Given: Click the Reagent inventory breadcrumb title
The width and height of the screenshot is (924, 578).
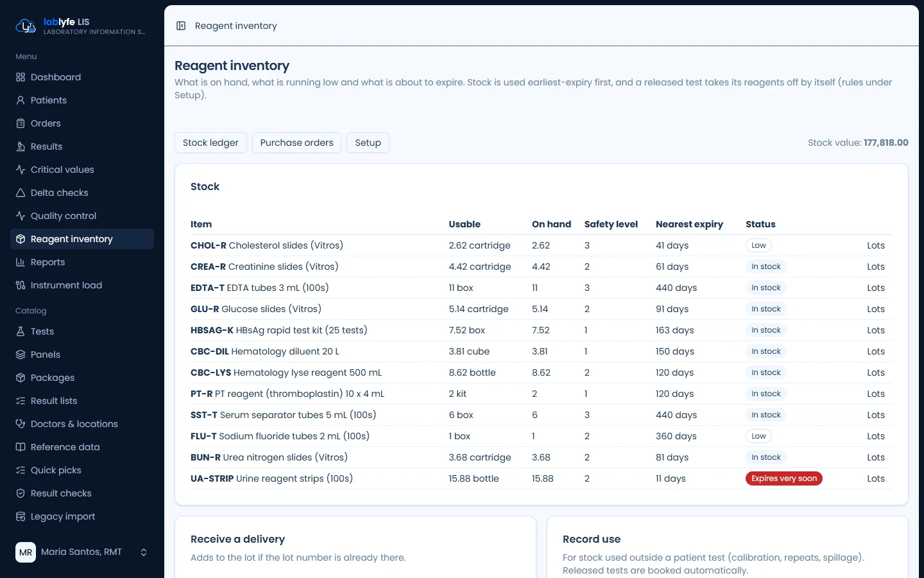Looking at the screenshot, I should tap(236, 26).
